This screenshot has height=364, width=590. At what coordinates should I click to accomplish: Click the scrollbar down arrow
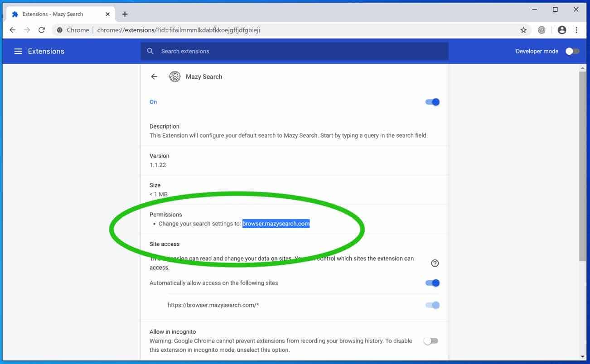[x=582, y=356]
